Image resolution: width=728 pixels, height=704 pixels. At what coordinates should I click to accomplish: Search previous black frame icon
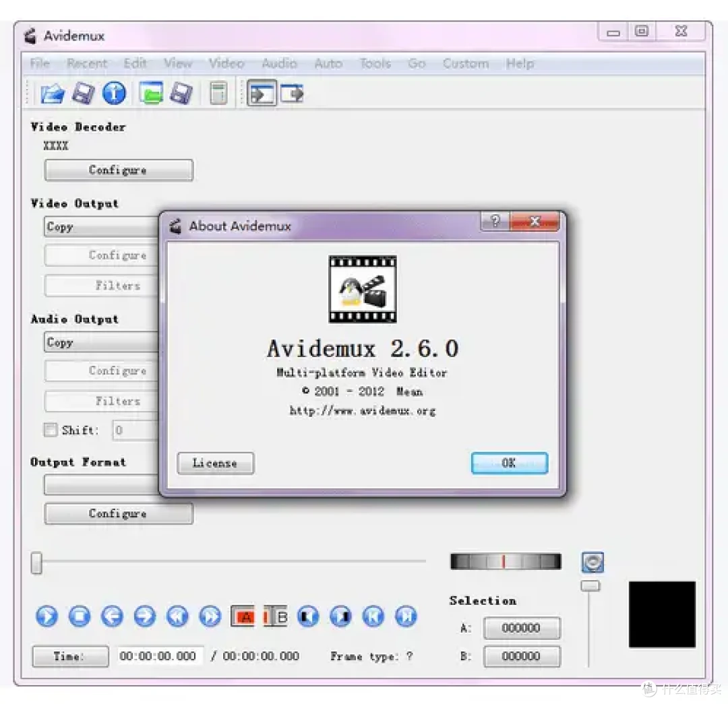point(308,616)
